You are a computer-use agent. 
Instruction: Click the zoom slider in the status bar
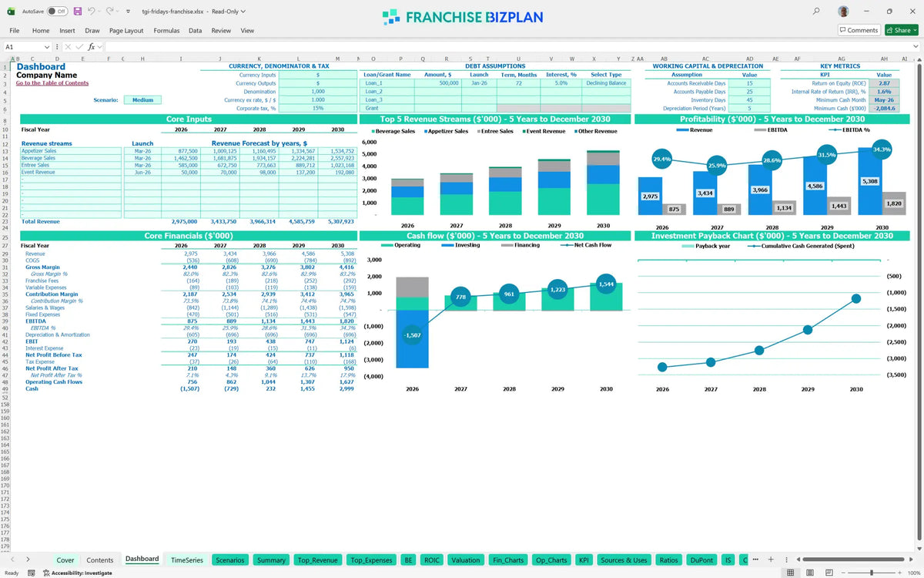pyautogui.click(x=872, y=573)
